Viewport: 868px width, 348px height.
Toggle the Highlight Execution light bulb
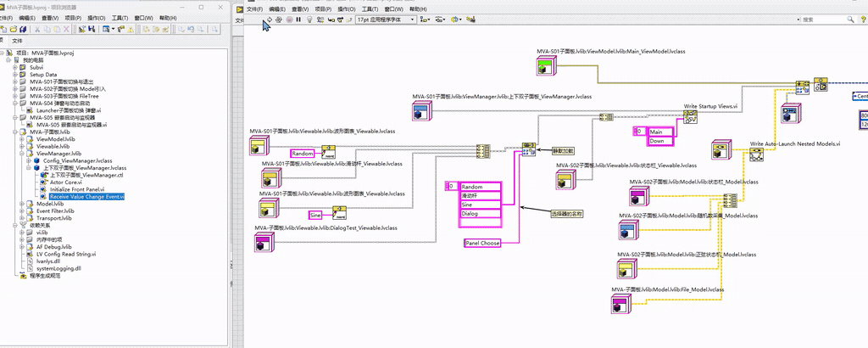[309, 20]
